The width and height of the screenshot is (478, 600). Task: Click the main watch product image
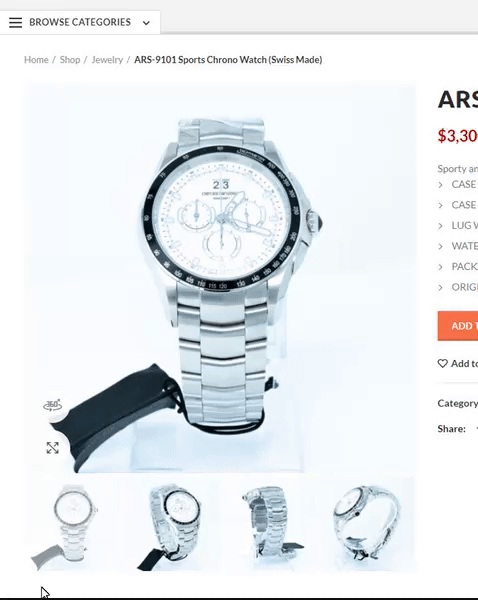tap(219, 277)
